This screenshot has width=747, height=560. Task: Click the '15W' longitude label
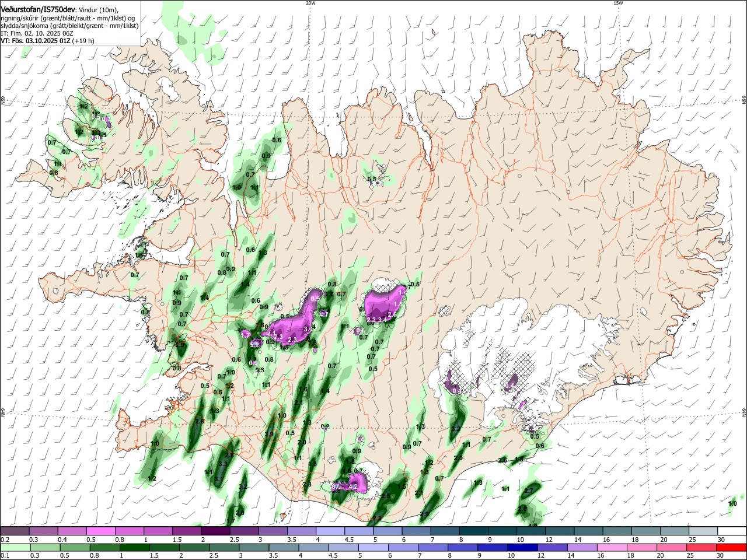618,3
